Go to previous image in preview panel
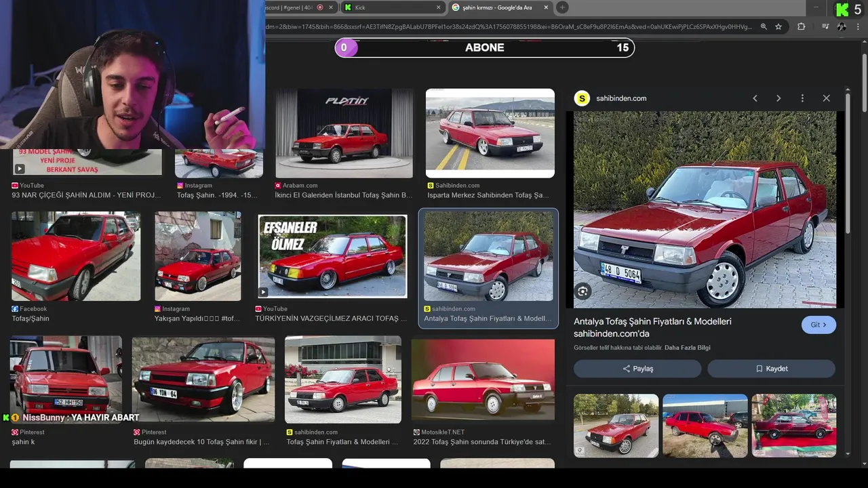868x488 pixels. [755, 98]
